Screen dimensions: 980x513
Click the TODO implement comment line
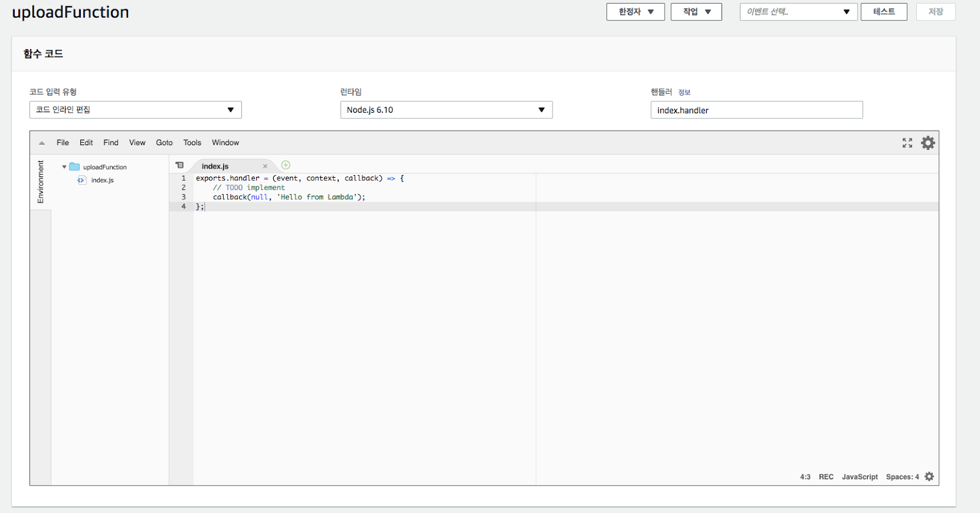tap(249, 188)
